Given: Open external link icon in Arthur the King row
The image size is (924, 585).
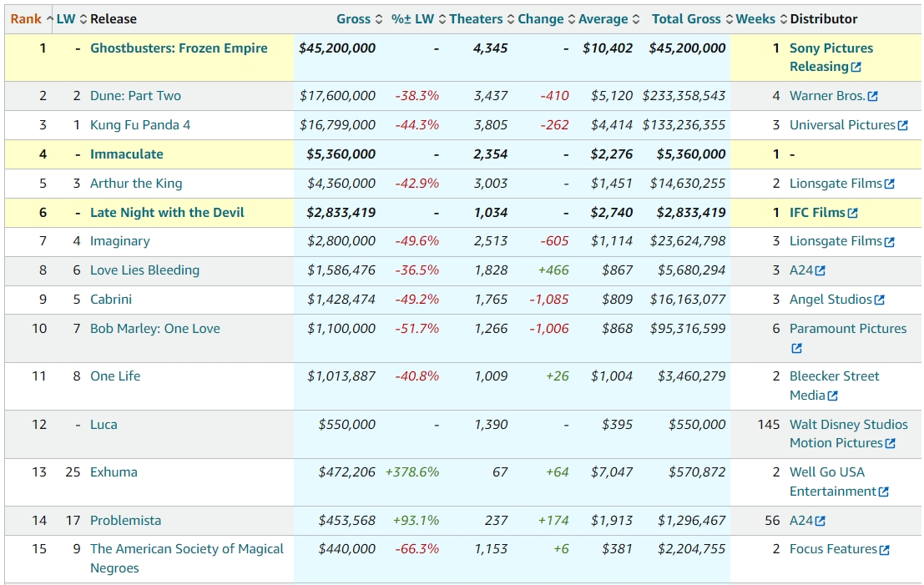Looking at the screenshot, I should (x=890, y=184).
